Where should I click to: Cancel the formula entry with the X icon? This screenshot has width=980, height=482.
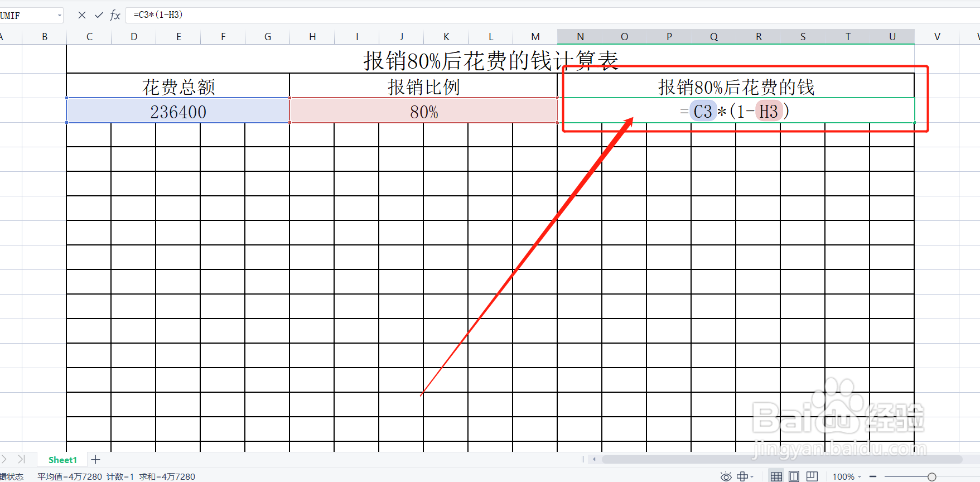(82, 15)
